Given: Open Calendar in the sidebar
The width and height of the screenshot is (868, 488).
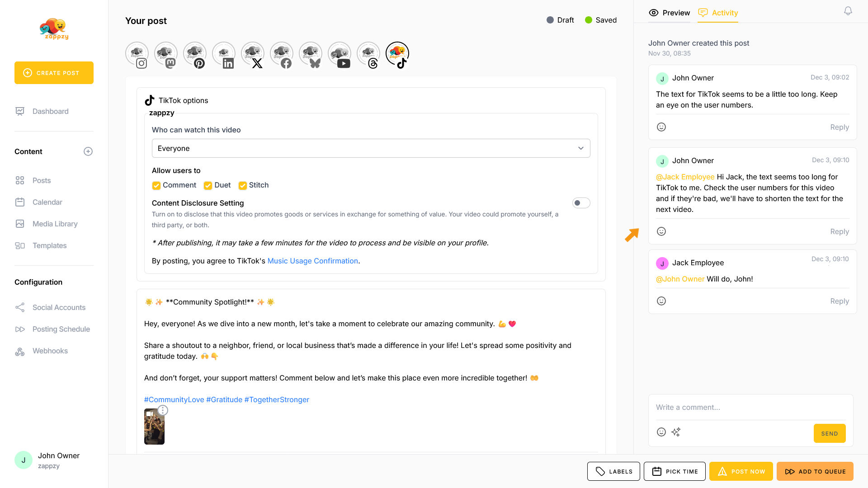Looking at the screenshot, I should click(x=47, y=202).
